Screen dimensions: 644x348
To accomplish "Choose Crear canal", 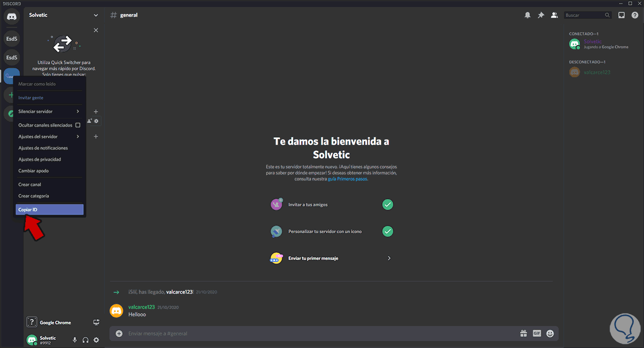I will click(49, 184).
